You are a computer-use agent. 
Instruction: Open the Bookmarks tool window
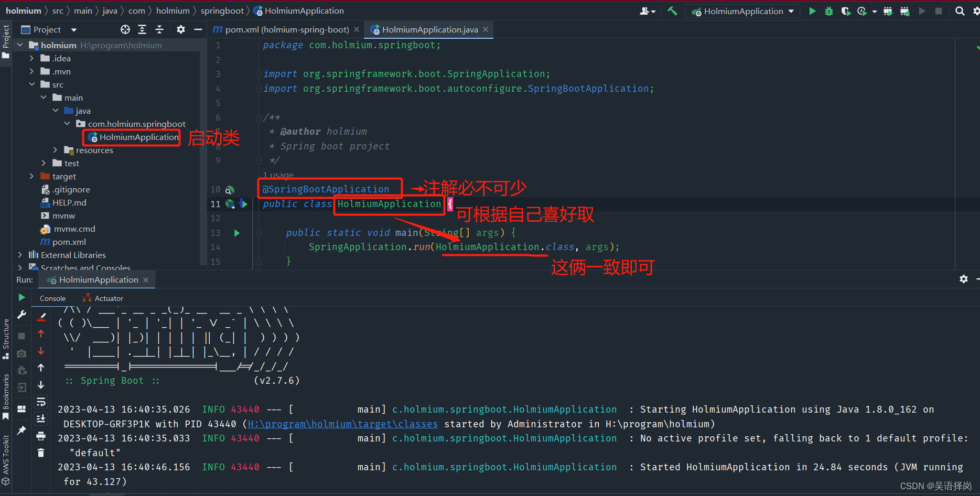[x=6, y=396]
